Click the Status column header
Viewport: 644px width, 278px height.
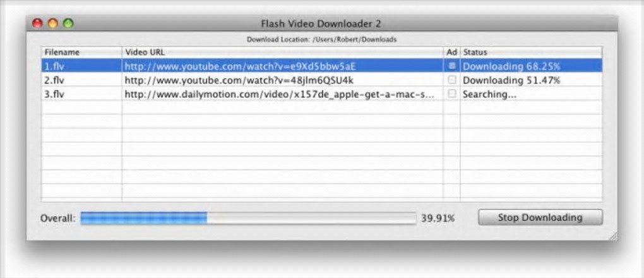(x=532, y=52)
